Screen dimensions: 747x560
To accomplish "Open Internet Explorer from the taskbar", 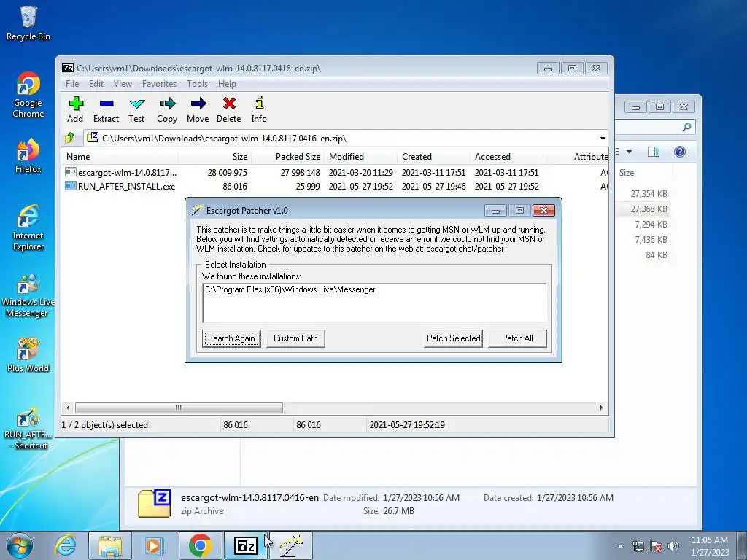I will click(x=65, y=545).
